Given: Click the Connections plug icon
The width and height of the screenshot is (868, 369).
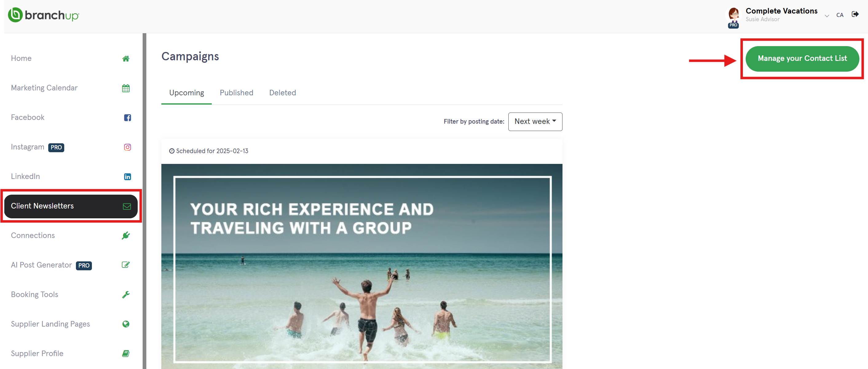Looking at the screenshot, I should (x=126, y=236).
